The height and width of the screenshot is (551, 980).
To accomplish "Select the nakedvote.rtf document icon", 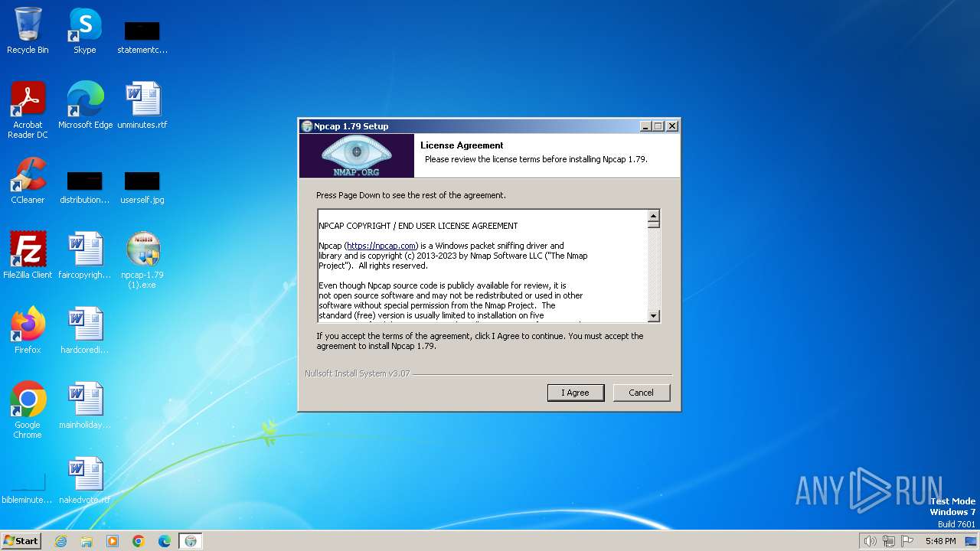I will point(85,480).
